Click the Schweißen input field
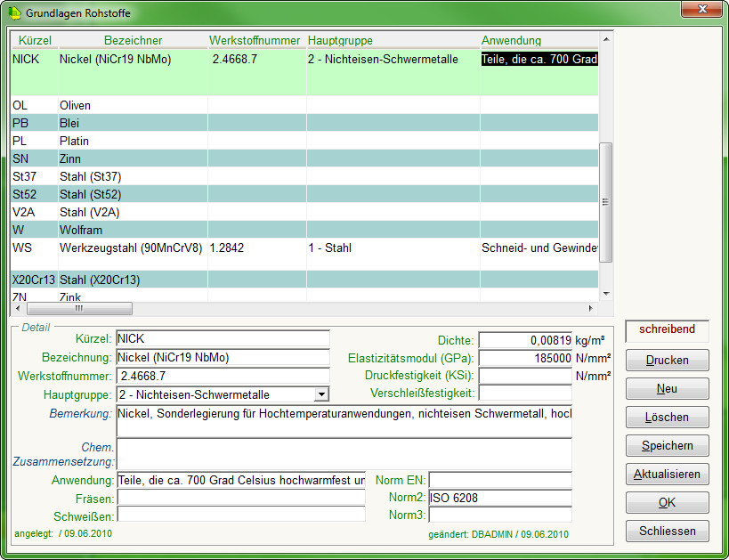 [x=241, y=515]
